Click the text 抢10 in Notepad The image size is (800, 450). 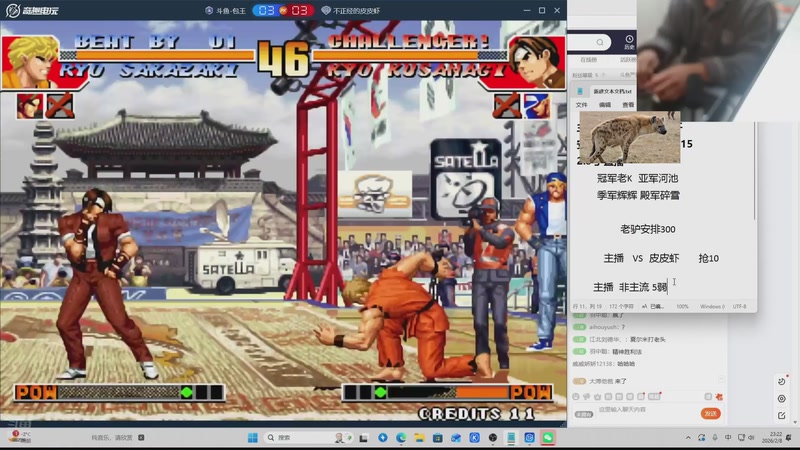[x=709, y=258]
